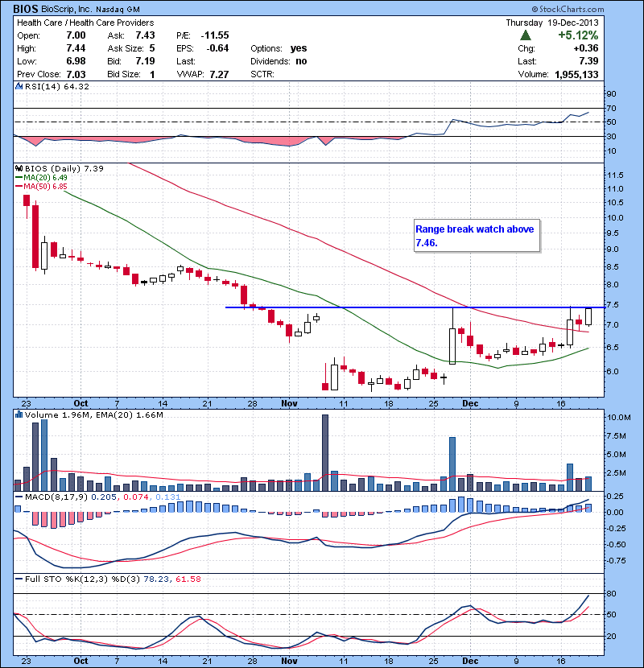
Task: Click the green up-triangle price change icon
Action: tap(526, 35)
